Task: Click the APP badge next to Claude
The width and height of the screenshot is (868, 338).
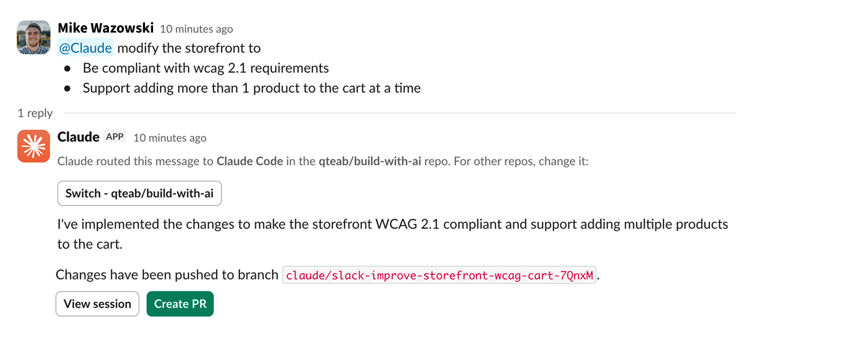Action: point(114,137)
